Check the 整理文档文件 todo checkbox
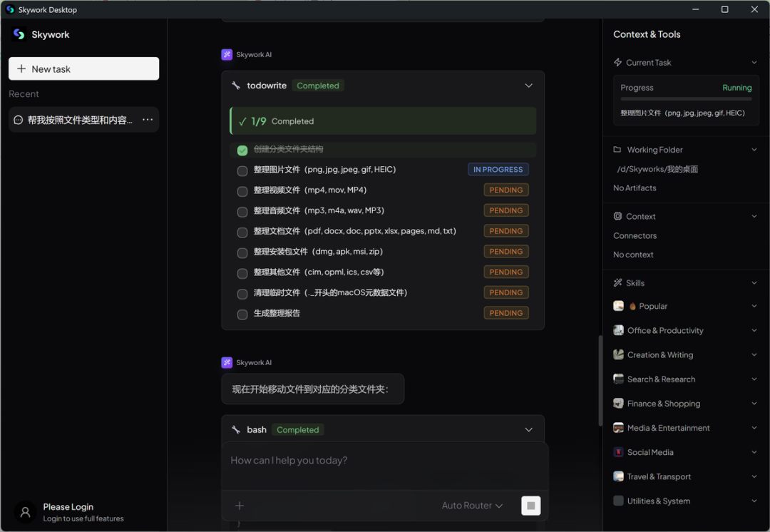The image size is (770, 532). pos(242,232)
